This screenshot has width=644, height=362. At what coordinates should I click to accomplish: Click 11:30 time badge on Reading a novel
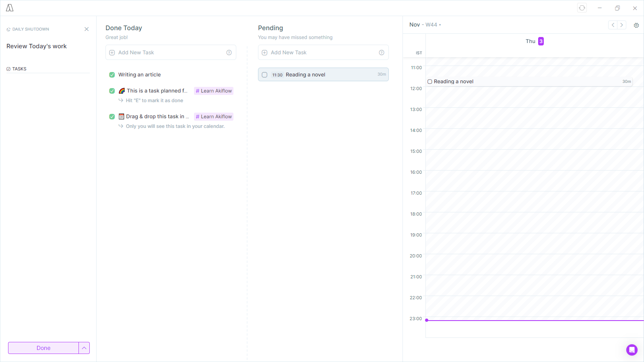(277, 75)
